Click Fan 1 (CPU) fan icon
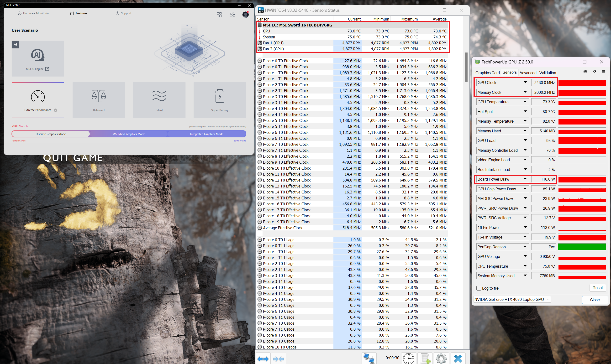The image size is (611, 364). (260, 43)
